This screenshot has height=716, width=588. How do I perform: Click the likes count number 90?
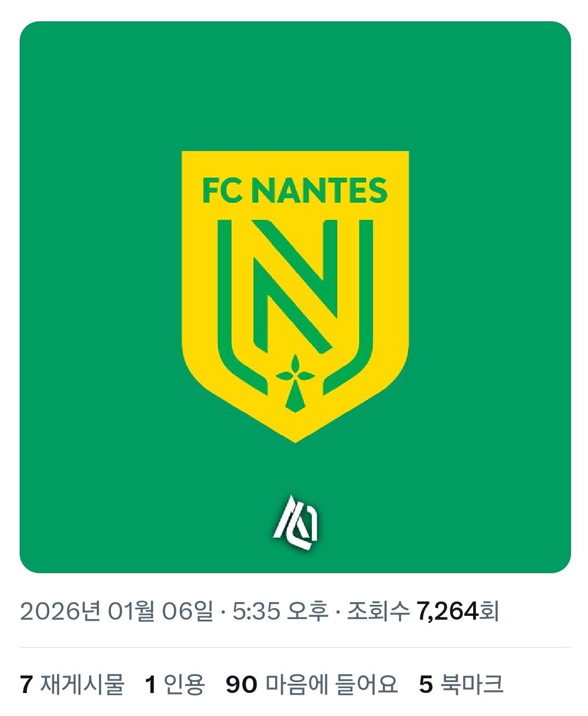(x=241, y=685)
